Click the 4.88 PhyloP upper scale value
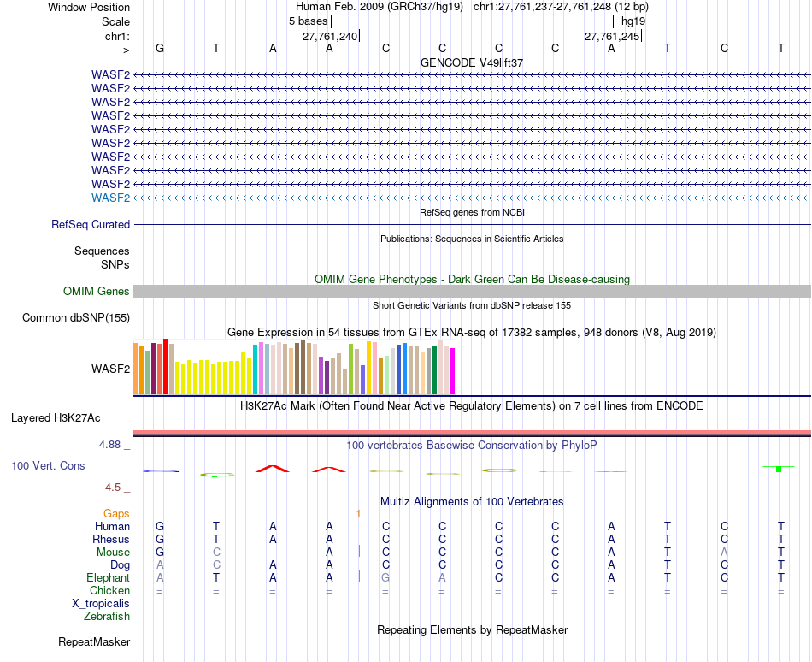 click(109, 445)
